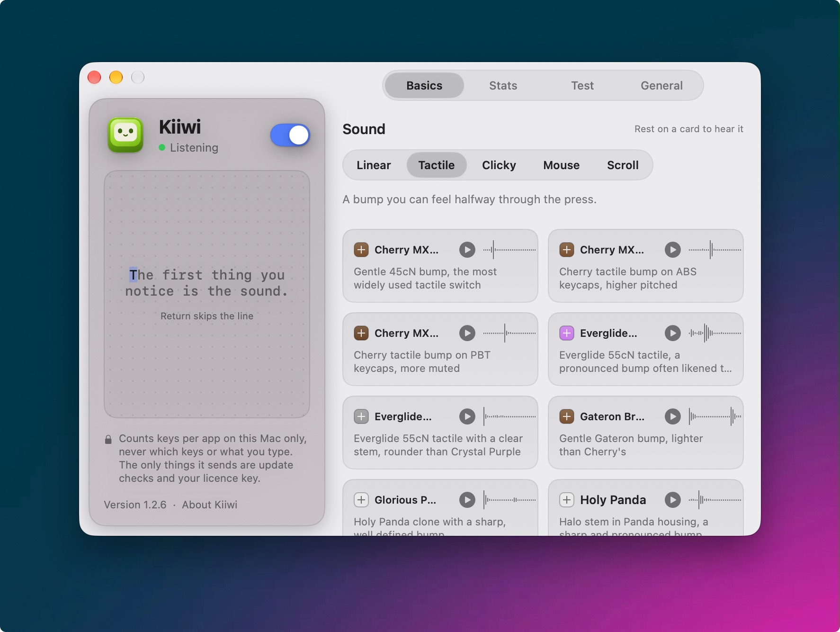This screenshot has height=632, width=840.
Task: Play the Everglide clear stem sound preview
Action: 467,416
